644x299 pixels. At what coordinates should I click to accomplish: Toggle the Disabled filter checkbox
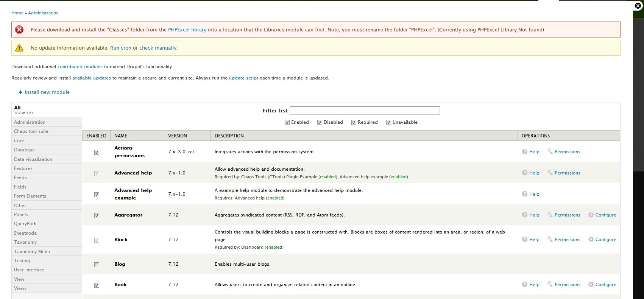tap(320, 123)
